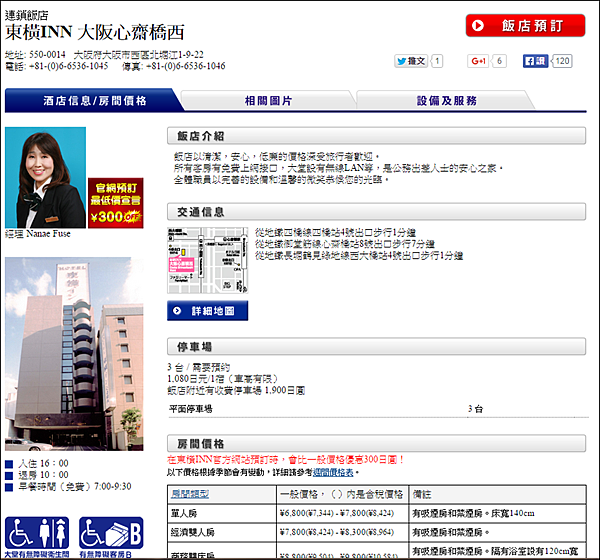The image size is (600, 560).
Task: Click the 退房 10：00 check-out text
Action: (43, 475)
